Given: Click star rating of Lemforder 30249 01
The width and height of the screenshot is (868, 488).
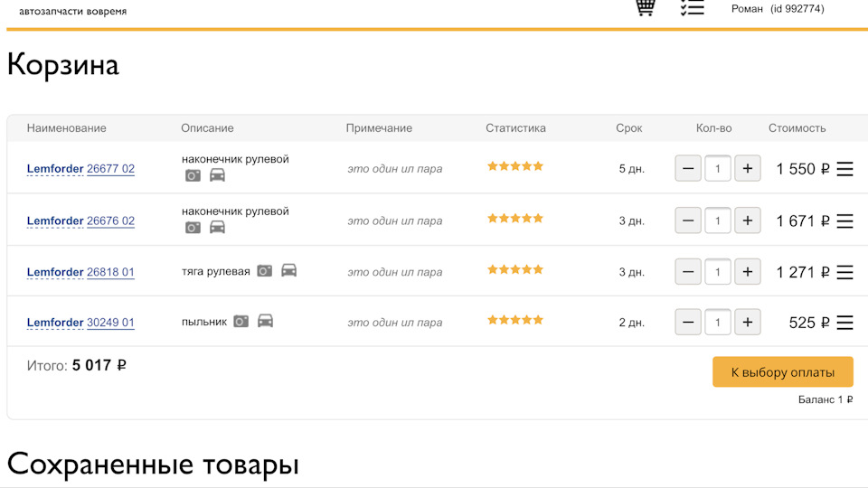Looking at the screenshot, I should coord(515,320).
